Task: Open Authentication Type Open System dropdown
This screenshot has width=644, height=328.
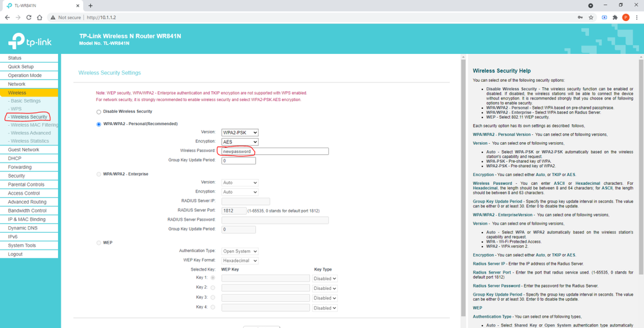Action: [240, 251]
